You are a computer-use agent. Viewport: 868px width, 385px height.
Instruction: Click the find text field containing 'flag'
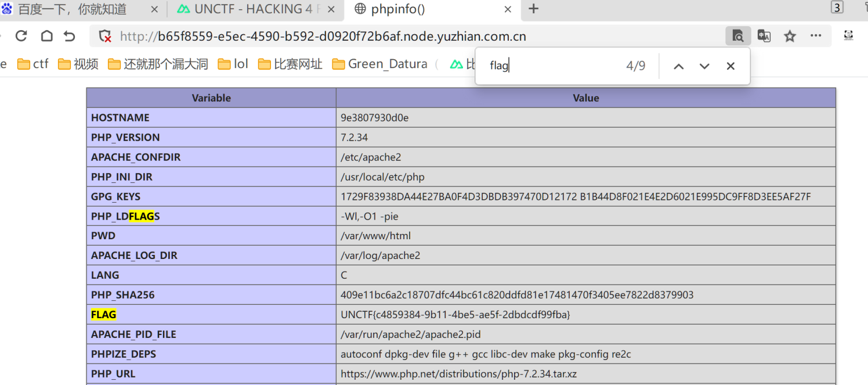[551, 66]
